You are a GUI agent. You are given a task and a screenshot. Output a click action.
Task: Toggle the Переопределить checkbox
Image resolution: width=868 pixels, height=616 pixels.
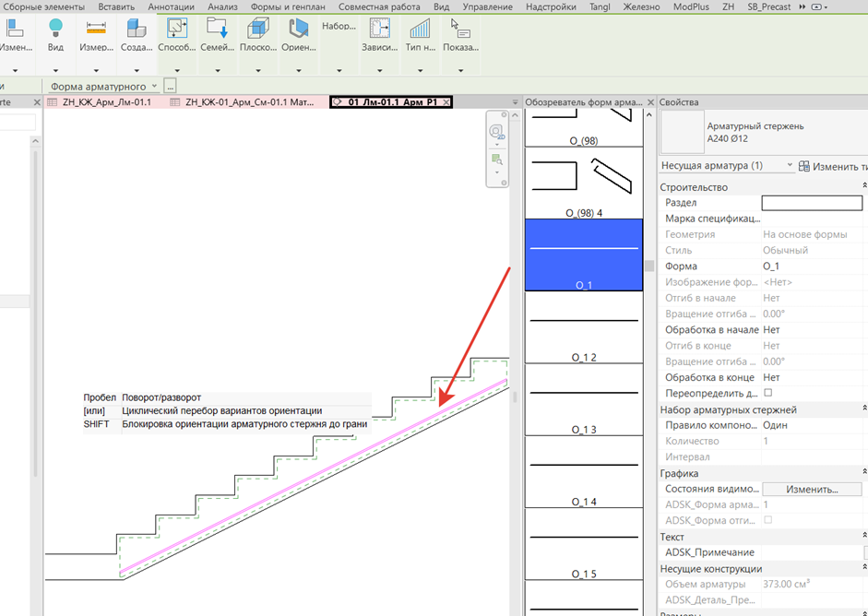pyautogui.click(x=767, y=393)
